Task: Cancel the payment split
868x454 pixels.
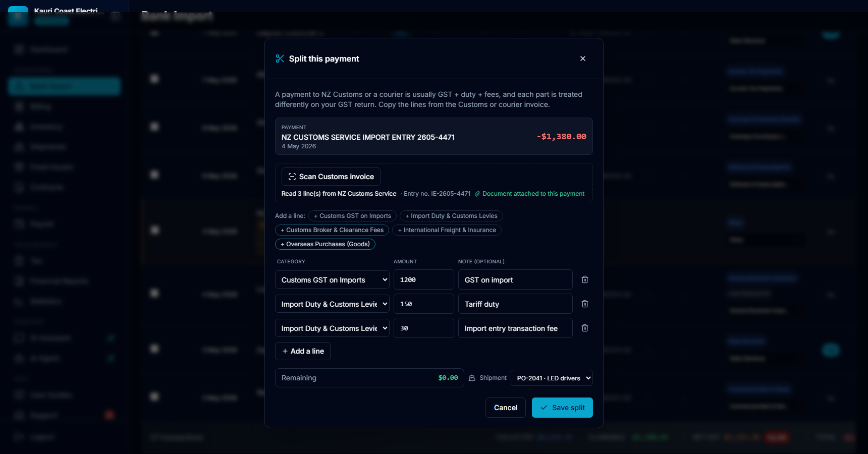Action: pos(506,408)
